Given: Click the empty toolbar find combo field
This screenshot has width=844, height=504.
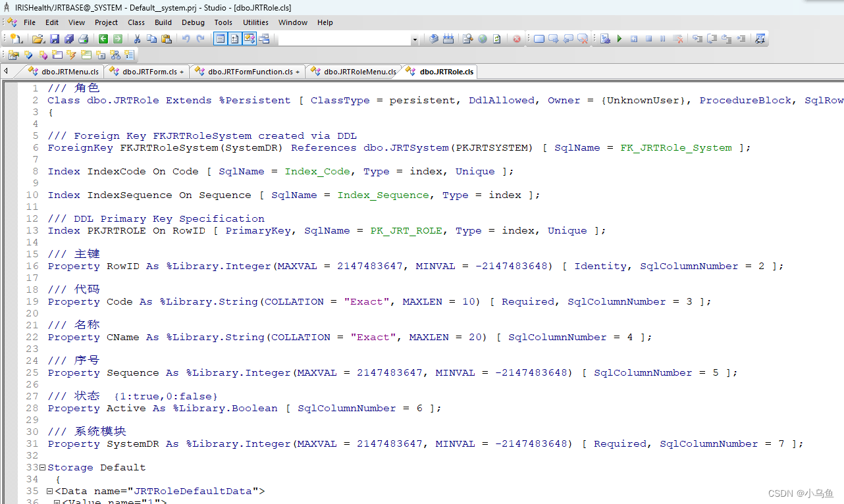Looking at the screenshot, I should 344,40.
